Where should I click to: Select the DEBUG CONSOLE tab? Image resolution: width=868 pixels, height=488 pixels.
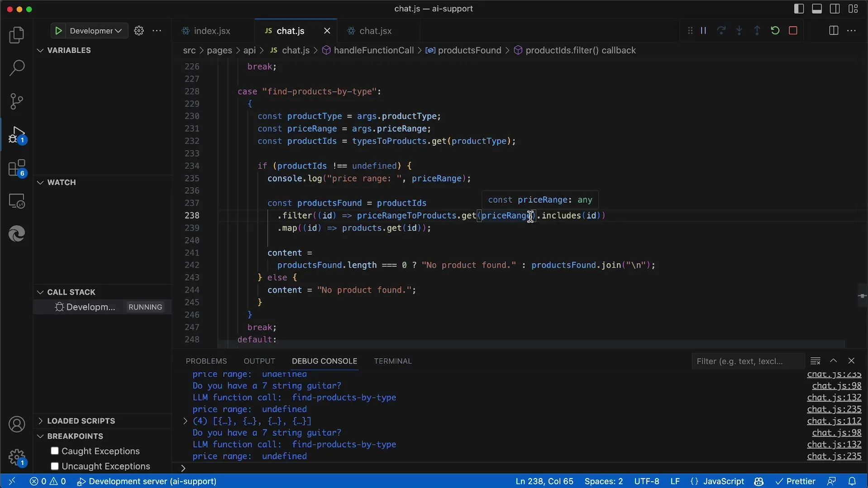click(x=324, y=361)
